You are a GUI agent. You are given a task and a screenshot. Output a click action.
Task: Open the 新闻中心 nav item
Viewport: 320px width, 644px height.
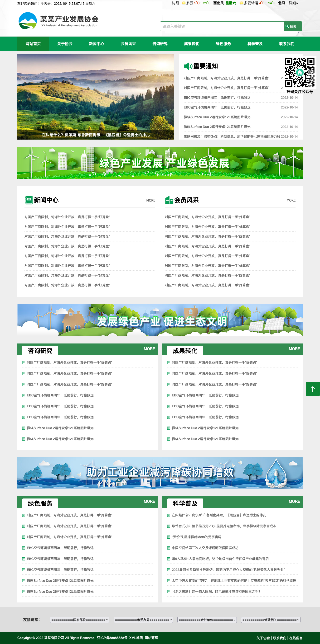click(96, 44)
